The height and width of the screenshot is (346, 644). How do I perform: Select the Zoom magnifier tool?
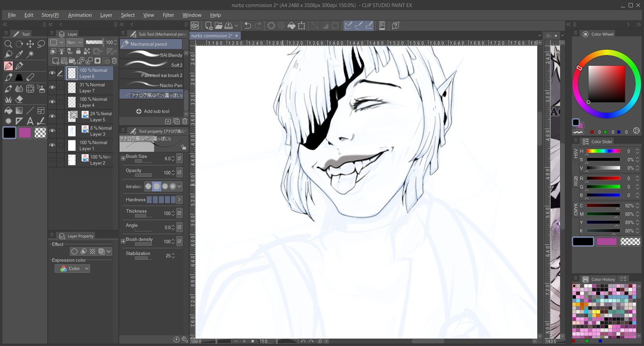click(8, 44)
